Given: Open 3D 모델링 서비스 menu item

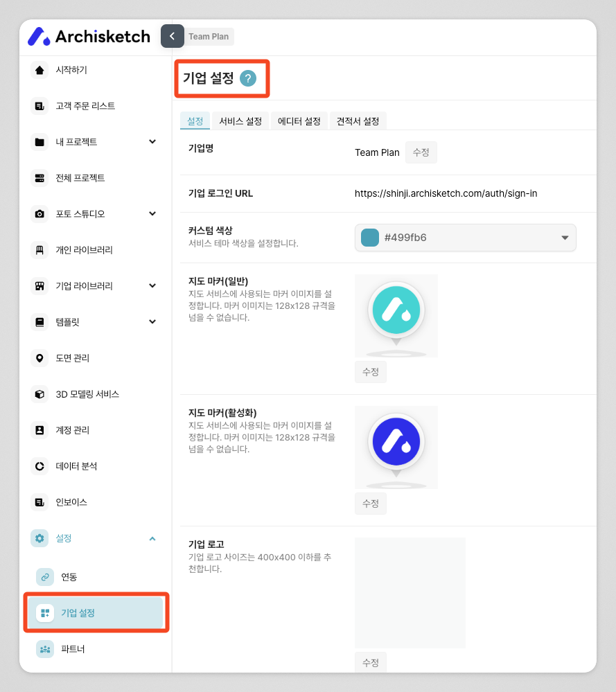Looking at the screenshot, I should 87,394.
